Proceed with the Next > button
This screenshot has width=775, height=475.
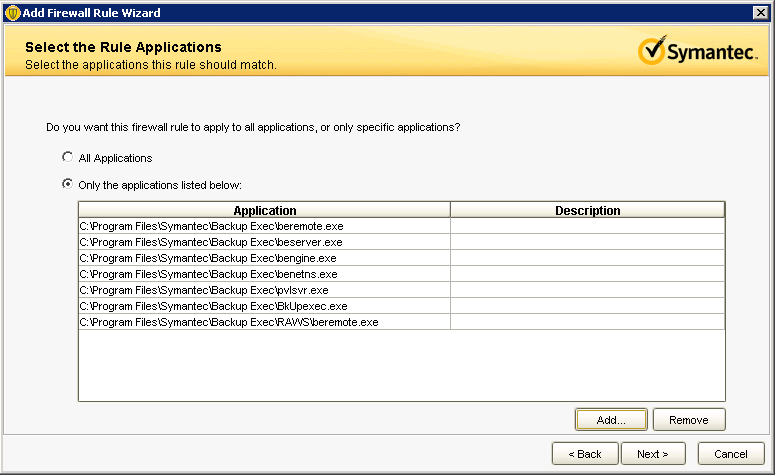point(653,454)
